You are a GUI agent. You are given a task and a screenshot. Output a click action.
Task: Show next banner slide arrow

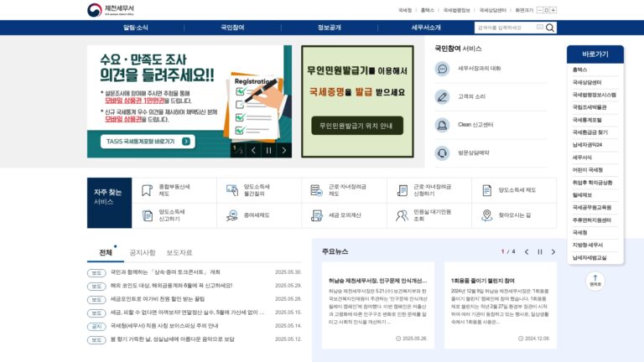[283, 151]
